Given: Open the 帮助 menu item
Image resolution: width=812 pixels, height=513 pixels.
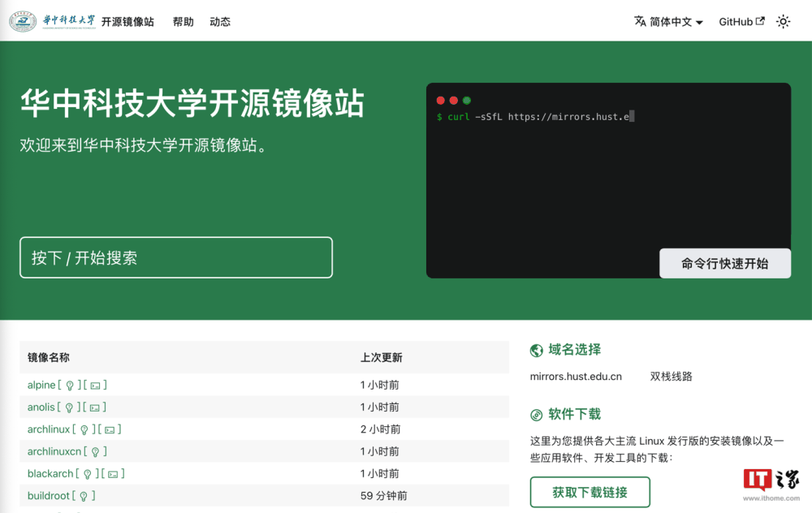Looking at the screenshot, I should tap(184, 21).
